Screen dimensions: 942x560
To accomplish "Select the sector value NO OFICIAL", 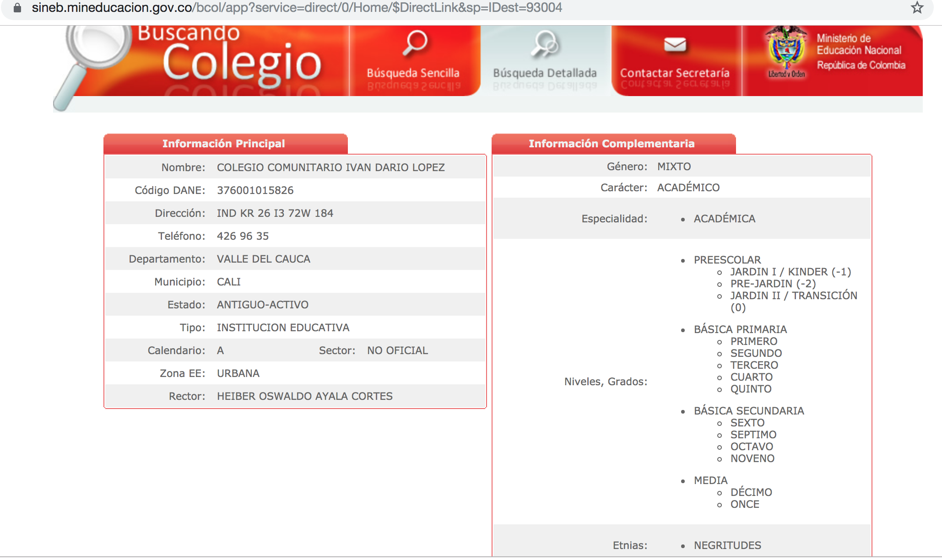I will (397, 350).
